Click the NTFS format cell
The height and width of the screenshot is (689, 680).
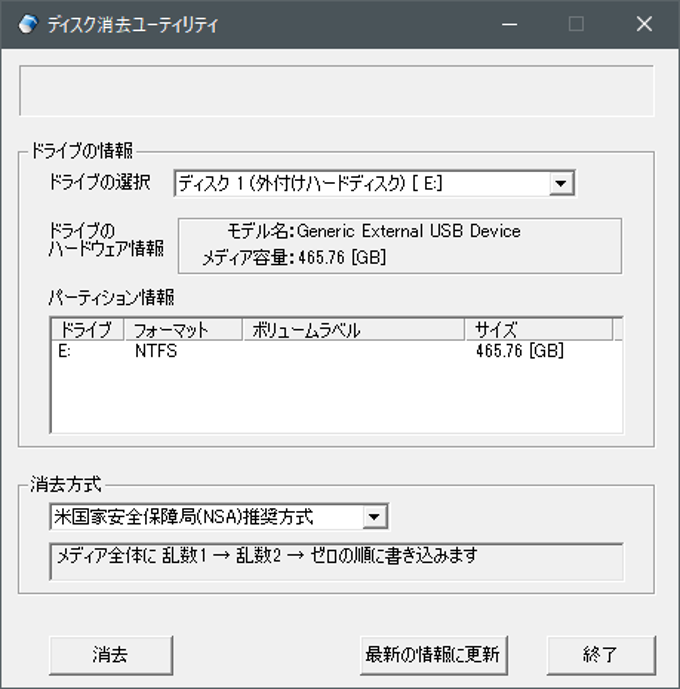[x=156, y=351]
